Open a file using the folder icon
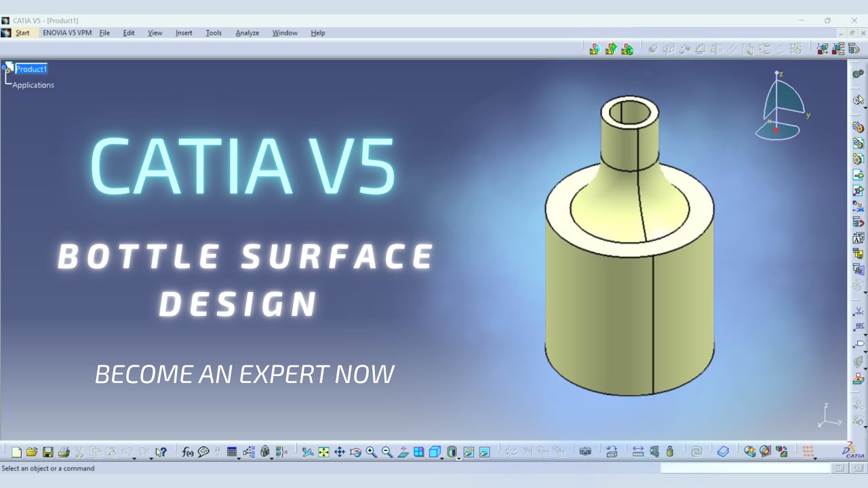The image size is (868, 488). click(x=32, y=452)
